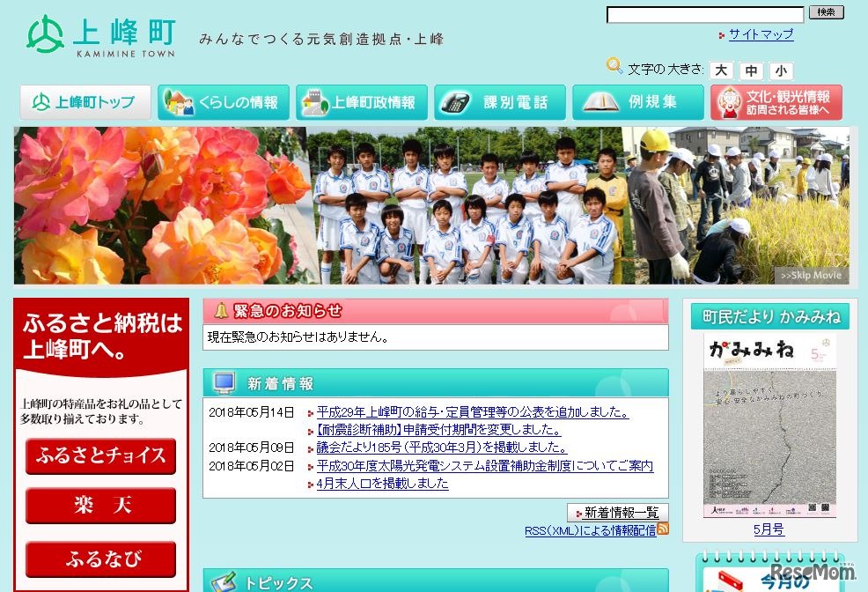This screenshot has height=592, width=868.
Task: Click the monitor icon in 新着情報 header
Action: 224,382
